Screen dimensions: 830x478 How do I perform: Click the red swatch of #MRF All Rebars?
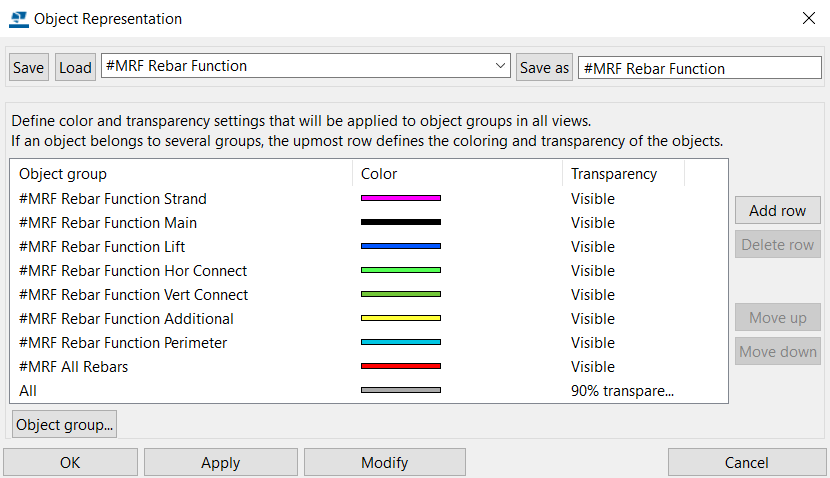401,366
